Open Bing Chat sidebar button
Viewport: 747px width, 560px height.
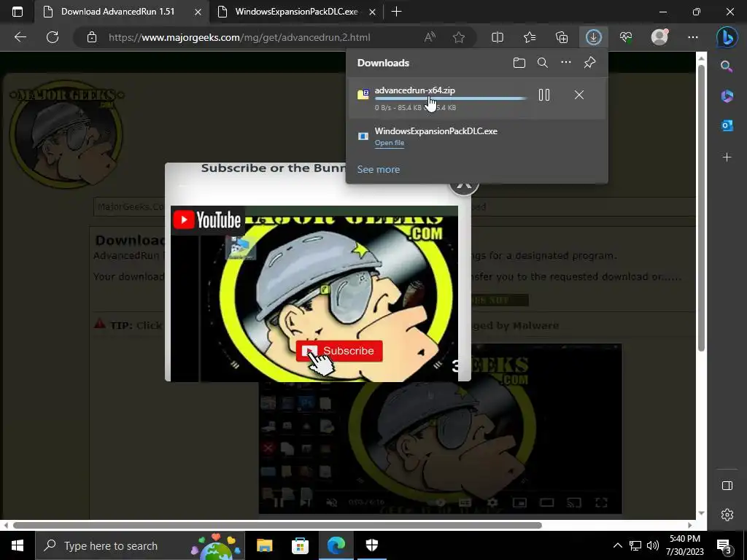(x=727, y=37)
